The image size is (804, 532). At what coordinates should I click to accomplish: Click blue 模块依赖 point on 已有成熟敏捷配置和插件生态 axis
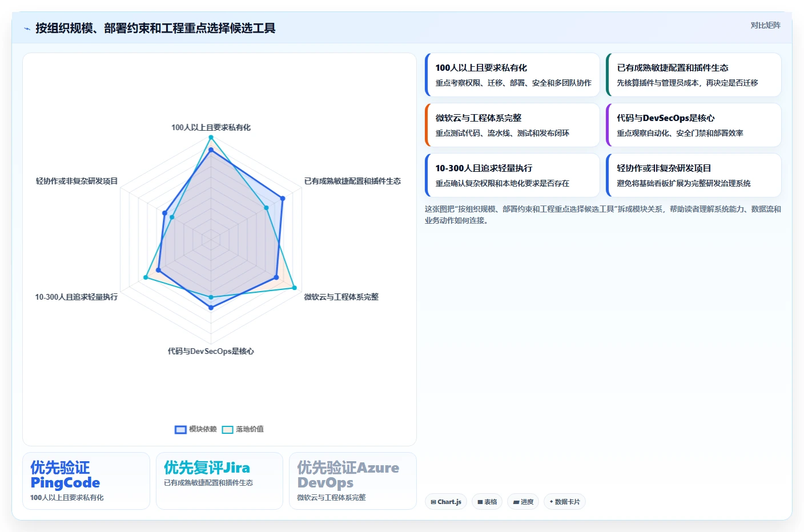click(283, 199)
